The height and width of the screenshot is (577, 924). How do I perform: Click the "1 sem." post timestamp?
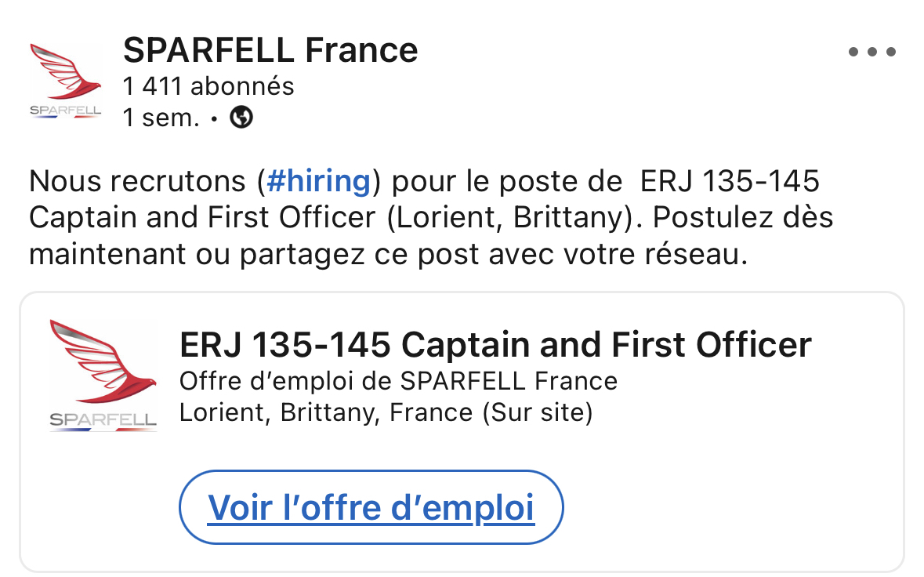pyautogui.click(x=161, y=118)
